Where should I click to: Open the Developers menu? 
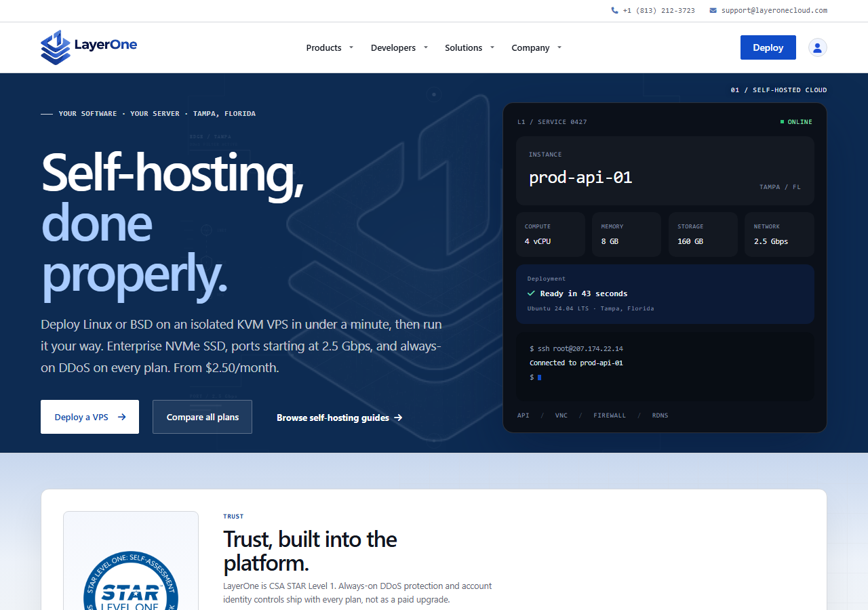(393, 47)
